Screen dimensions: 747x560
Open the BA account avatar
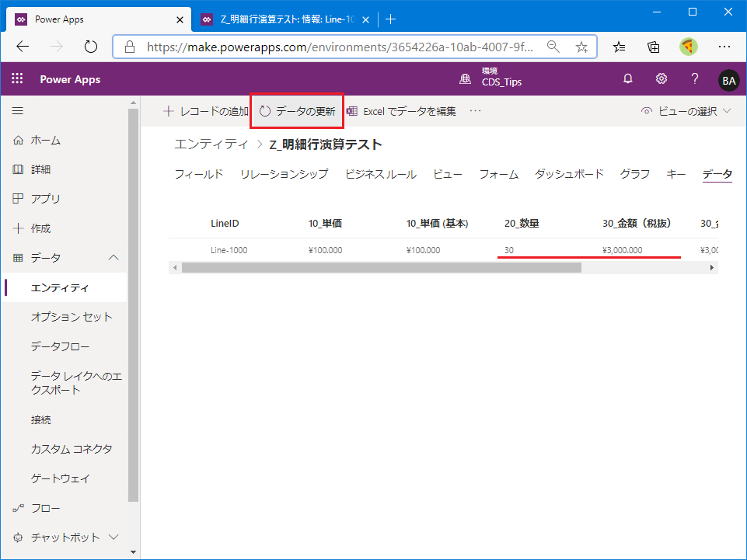[x=729, y=81]
